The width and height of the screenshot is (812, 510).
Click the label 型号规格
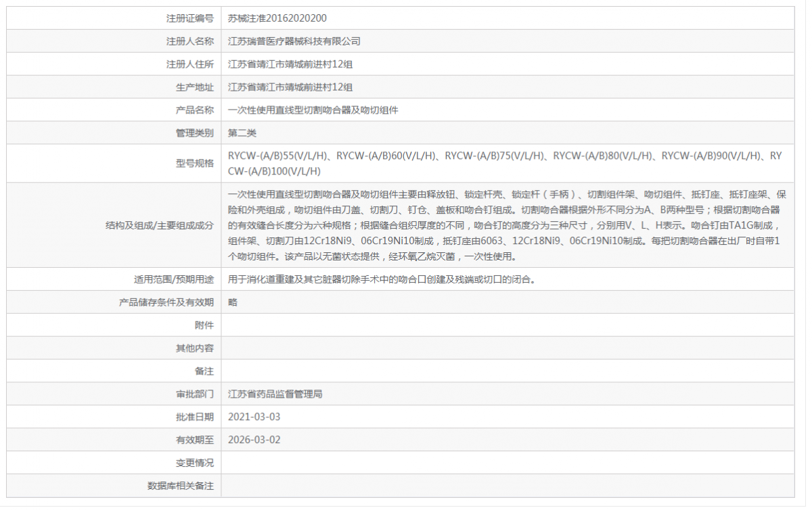point(195,163)
